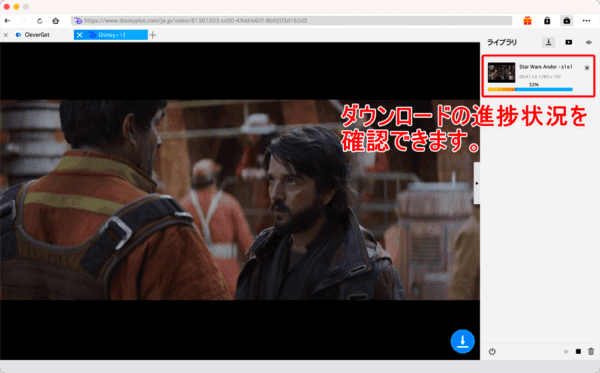
Task: Select the Star Wars Andor - s1e1 title
Action: 546,67
